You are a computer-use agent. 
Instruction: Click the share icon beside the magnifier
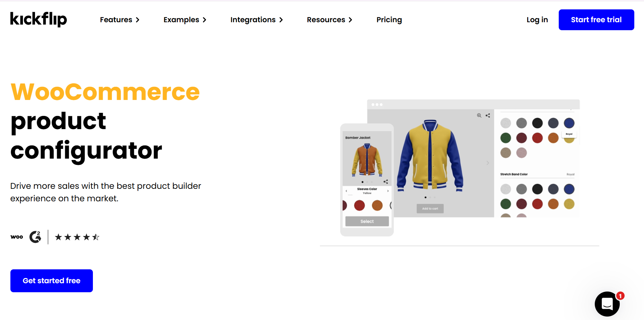[x=488, y=116]
